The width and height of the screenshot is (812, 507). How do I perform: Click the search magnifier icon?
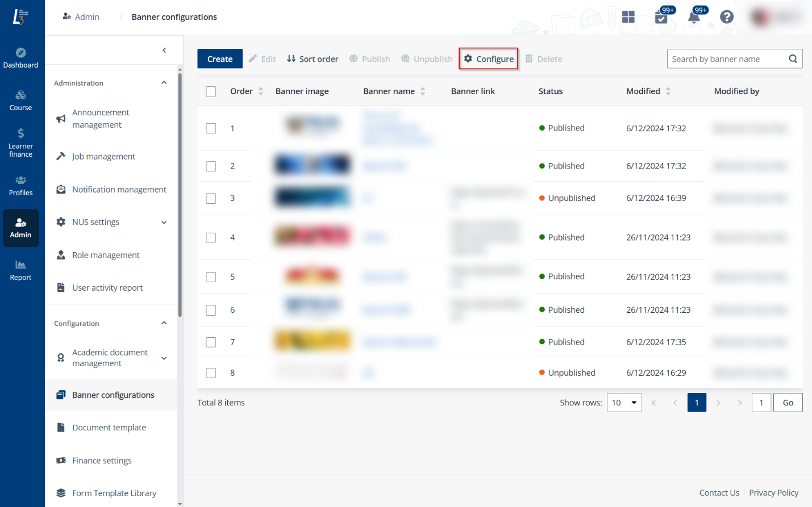[x=793, y=59]
